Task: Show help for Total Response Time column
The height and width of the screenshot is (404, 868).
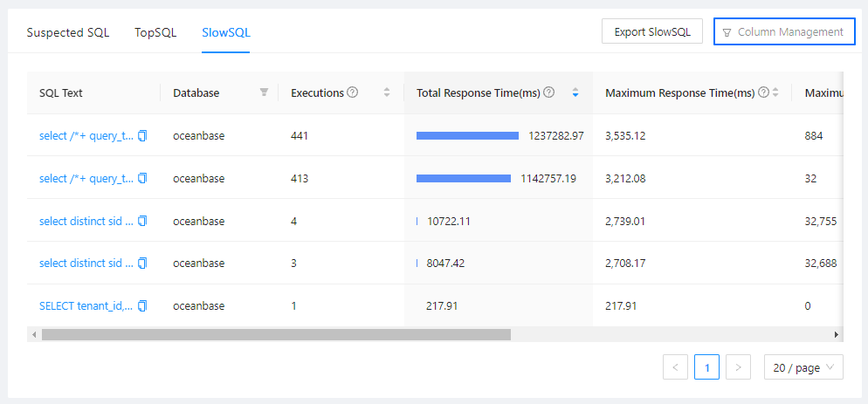Action: 549,92
